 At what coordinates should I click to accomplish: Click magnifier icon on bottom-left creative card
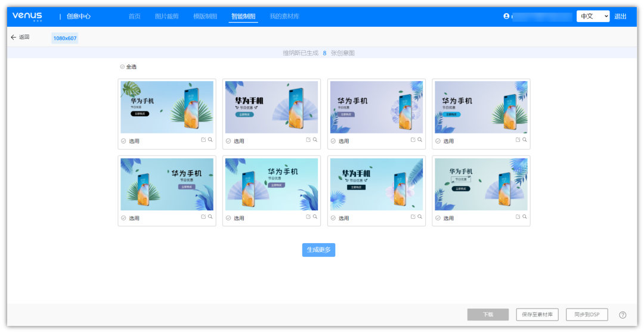(210, 217)
